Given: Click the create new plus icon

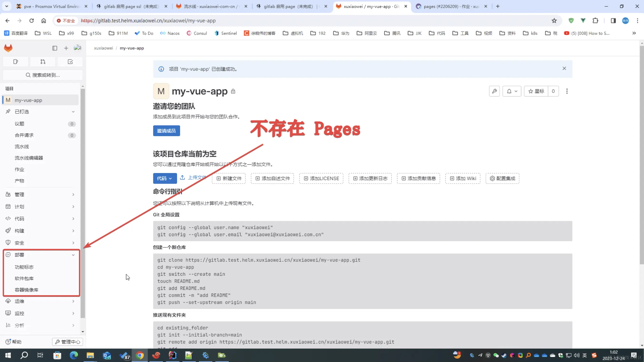Looking at the screenshot, I should click(x=66, y=48).
